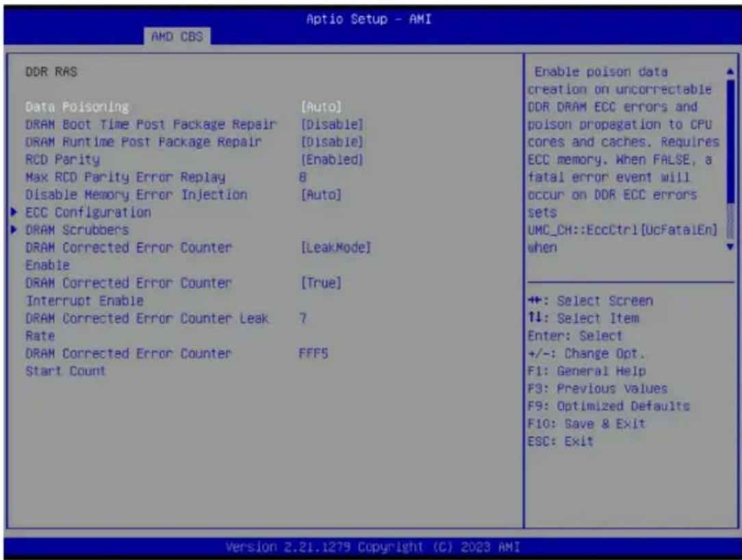Change Boot Time Post Package Repair [Disable] value
This screenshot has width=742, height=560.
click(332, 125)
